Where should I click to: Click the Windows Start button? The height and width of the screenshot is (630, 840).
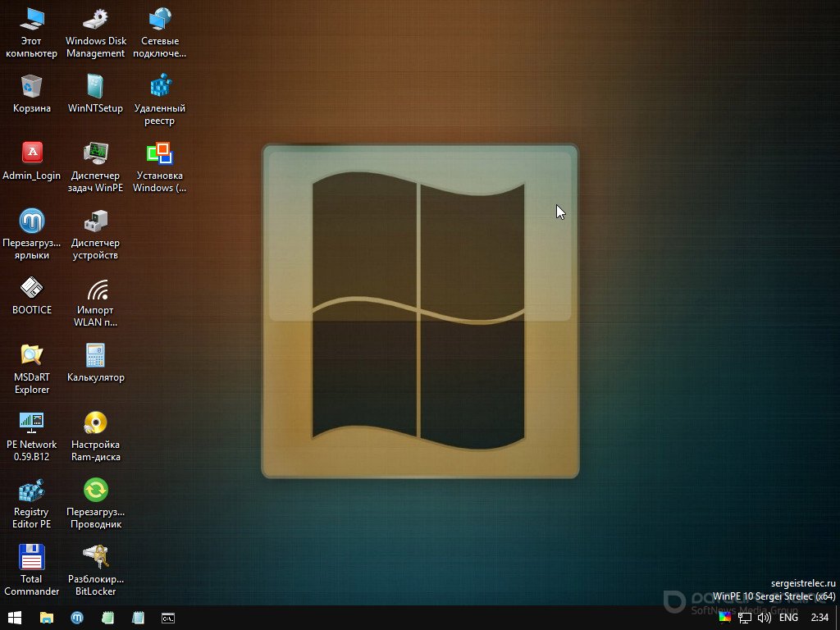tap(15, 617)
